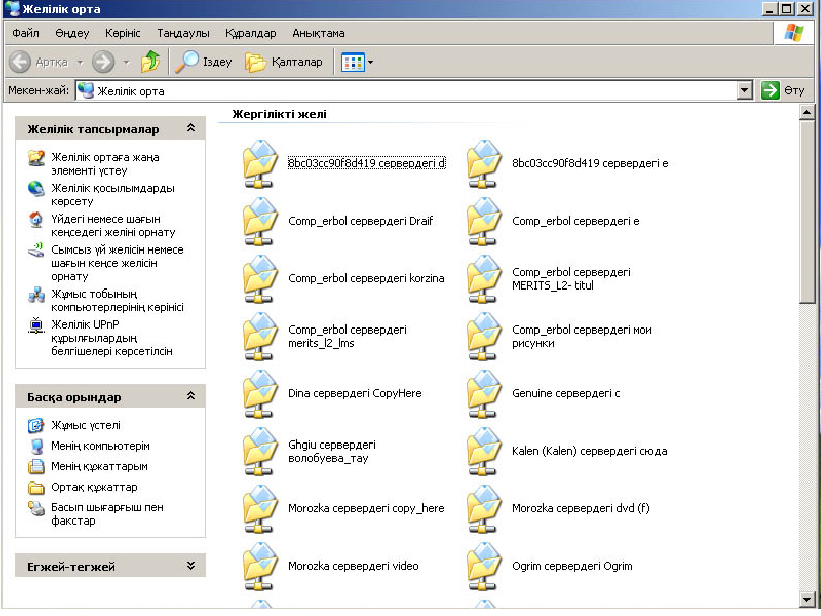This screenshot has width=821, height=616.
Task: Collapse the Желілік тапсырмалар panel
Action: pos(191,129)
